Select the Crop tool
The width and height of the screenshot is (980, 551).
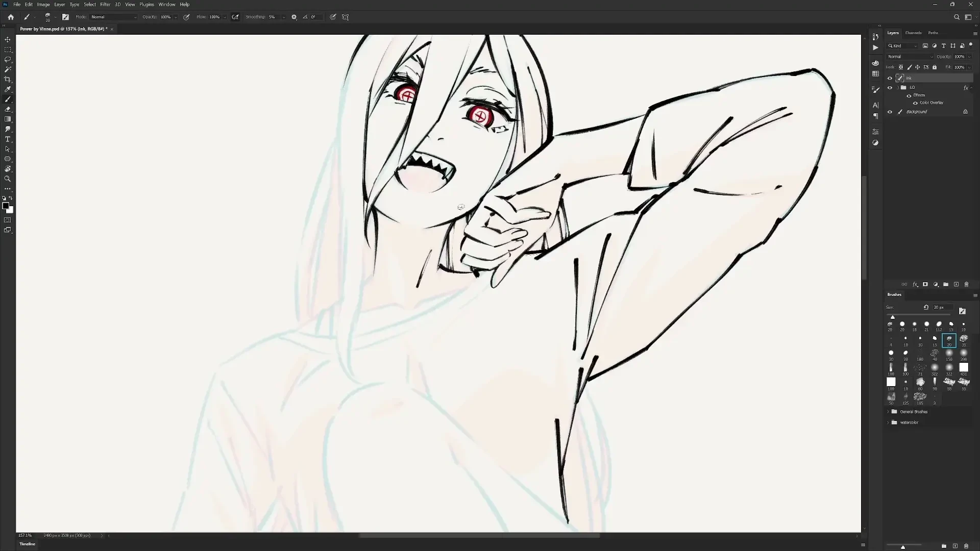click(8, 79)
